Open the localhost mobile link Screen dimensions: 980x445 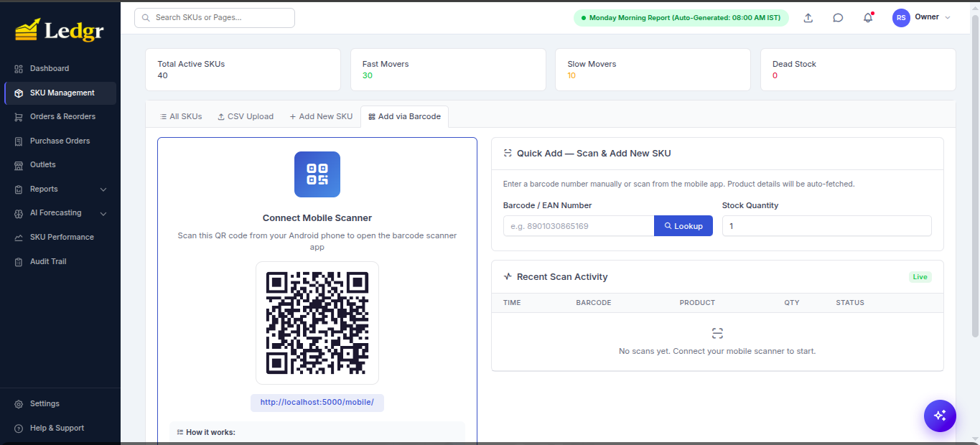point(317,402)
